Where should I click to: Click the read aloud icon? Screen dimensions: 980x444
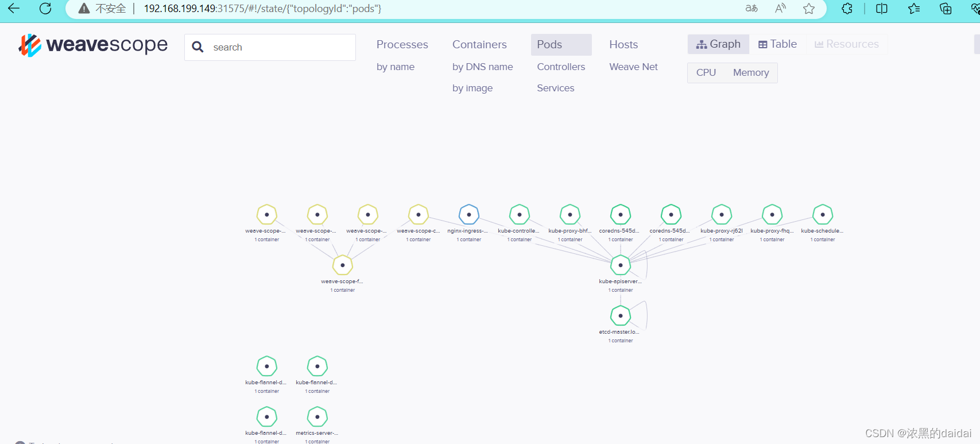pos(780,9)
